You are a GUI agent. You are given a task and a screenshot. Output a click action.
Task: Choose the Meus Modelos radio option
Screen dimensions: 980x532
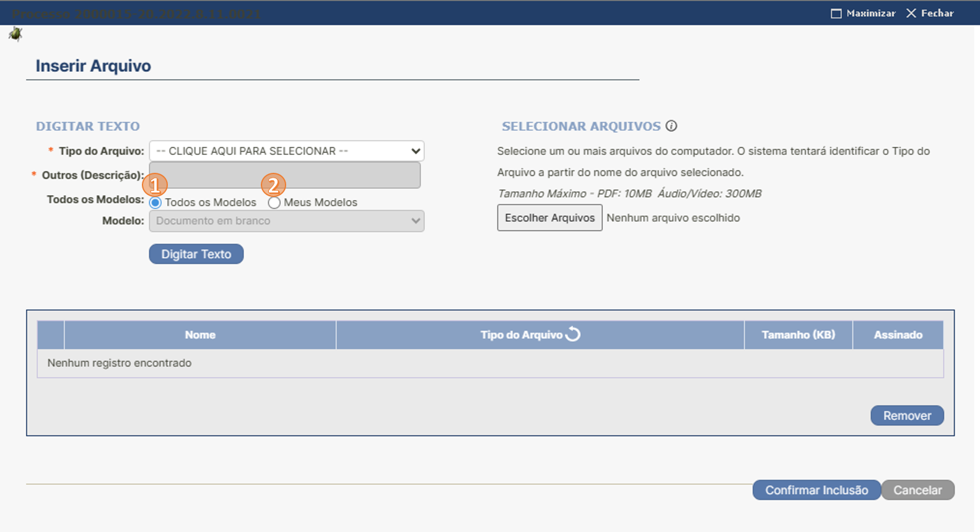pos(274,203)
